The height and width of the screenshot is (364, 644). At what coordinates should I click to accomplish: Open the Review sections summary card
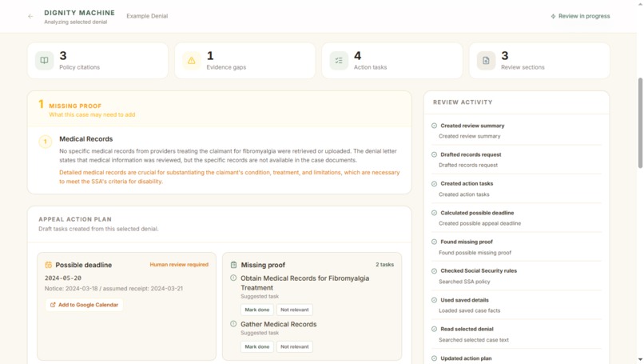click(x=539, y=61)
